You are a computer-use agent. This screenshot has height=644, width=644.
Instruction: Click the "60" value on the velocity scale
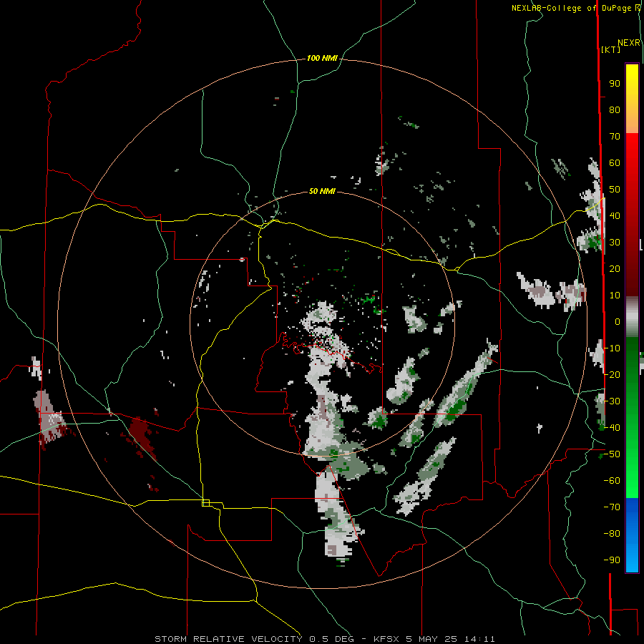click(615, 163)
